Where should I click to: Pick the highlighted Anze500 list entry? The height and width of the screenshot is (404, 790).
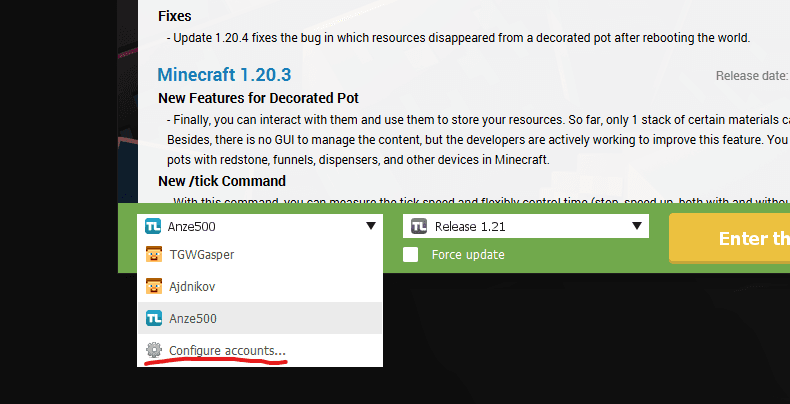coord(192,319)
